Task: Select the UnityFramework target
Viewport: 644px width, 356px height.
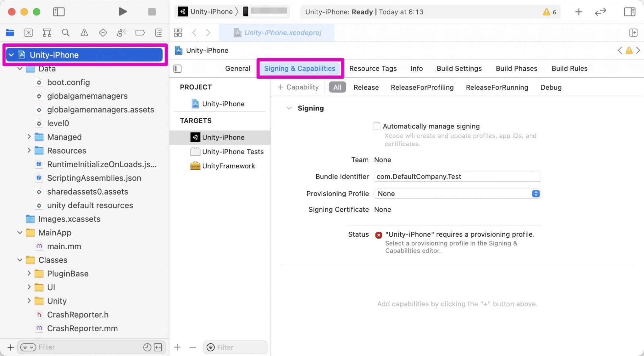Action: pos(228,166)
